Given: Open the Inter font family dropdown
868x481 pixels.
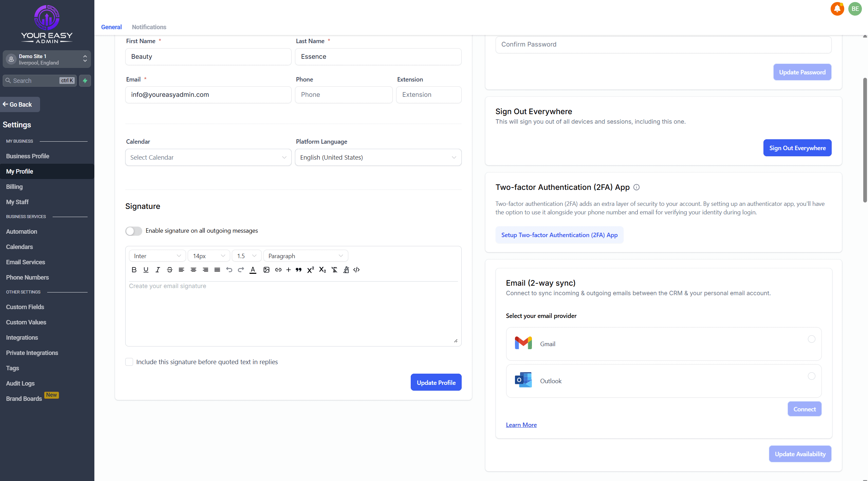Looking at the screenshot, I should coord(157,256).
